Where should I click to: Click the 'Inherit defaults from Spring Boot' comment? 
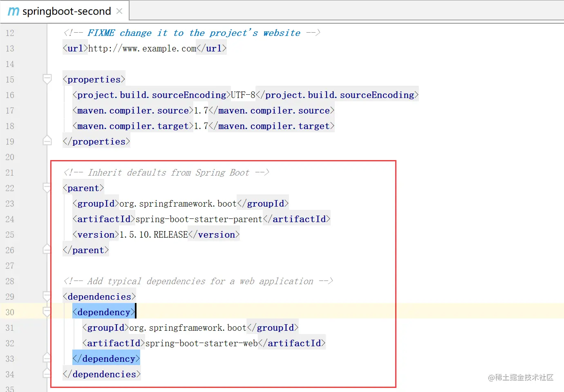point(166,173)
